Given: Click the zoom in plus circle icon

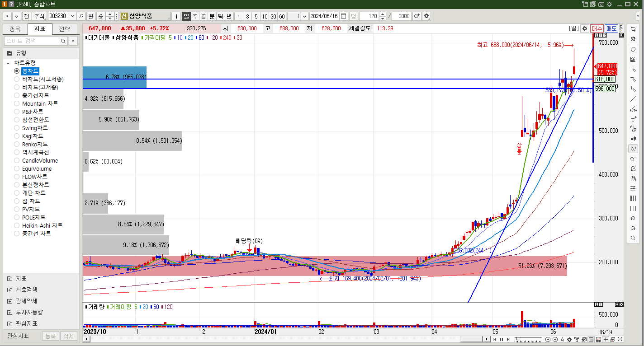Looking at the screenshot, I should click(555, 339).
